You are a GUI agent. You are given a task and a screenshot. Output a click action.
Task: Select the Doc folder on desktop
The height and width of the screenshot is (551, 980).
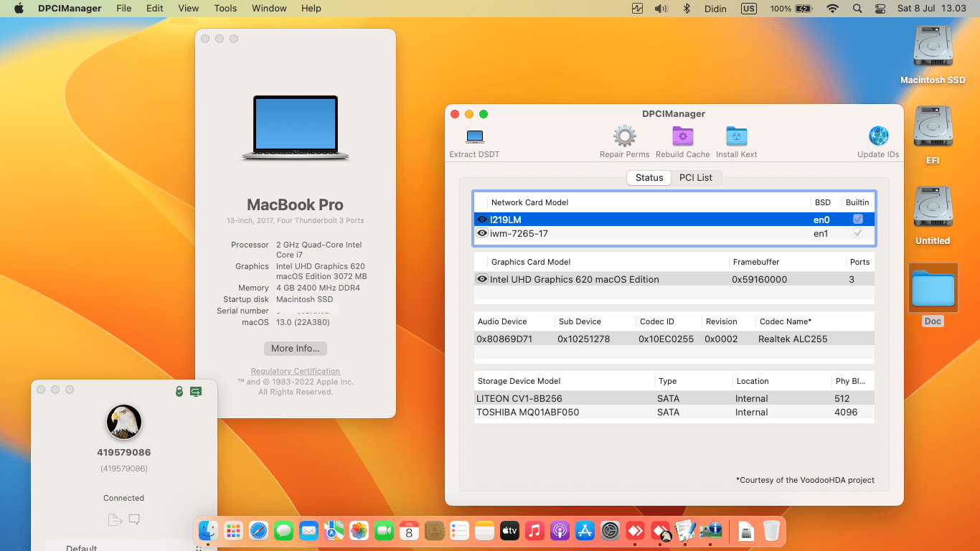933,288
